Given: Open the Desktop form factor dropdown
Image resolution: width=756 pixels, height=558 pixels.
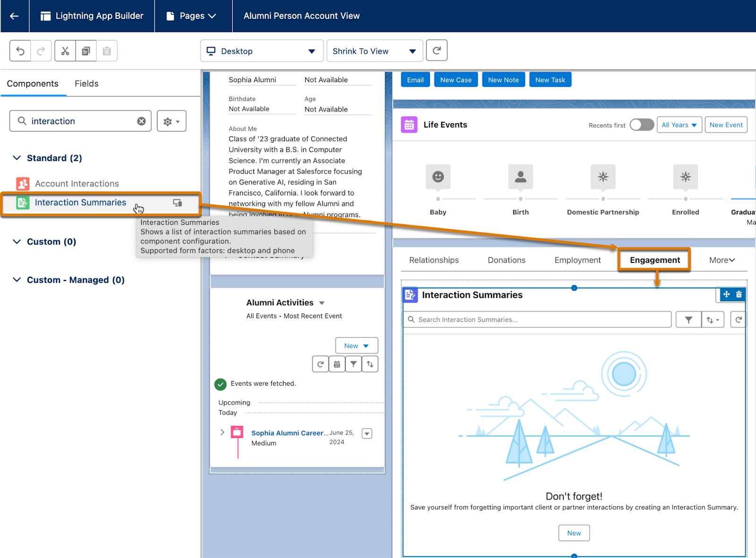Looking at the screenshot, I should click(262, 51).
